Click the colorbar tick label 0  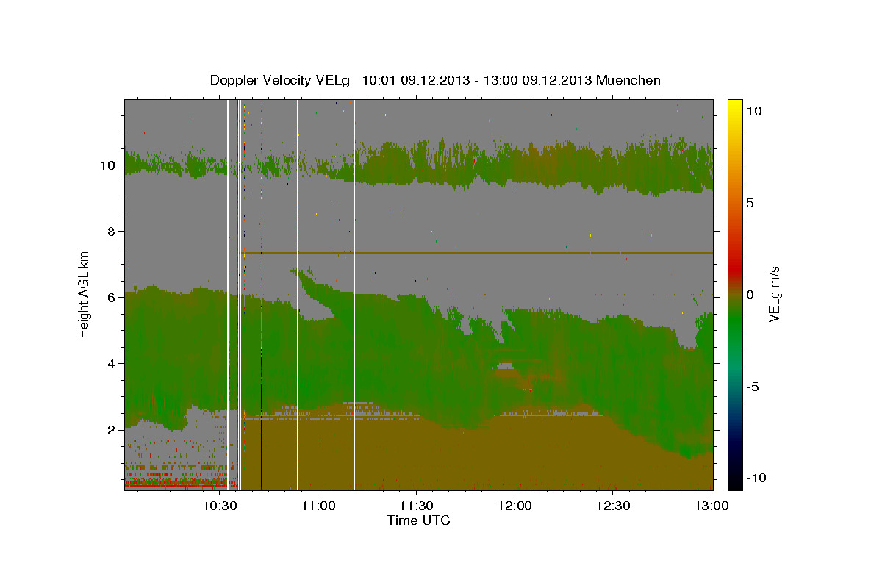(x=750, y=294)
